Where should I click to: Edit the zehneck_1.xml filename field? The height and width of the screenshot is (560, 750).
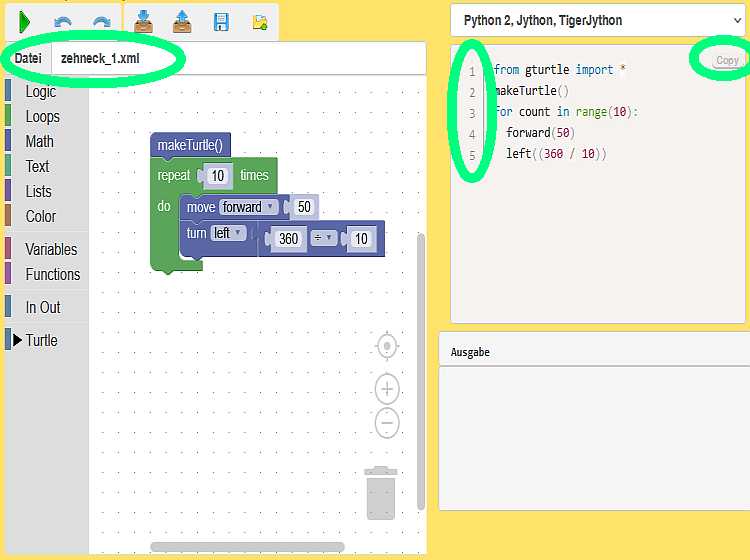point(238,58)
